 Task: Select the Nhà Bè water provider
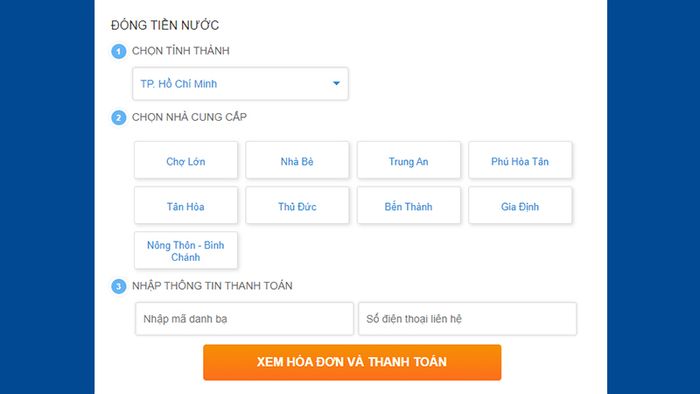pyautogui.click(x=297, y=161)
